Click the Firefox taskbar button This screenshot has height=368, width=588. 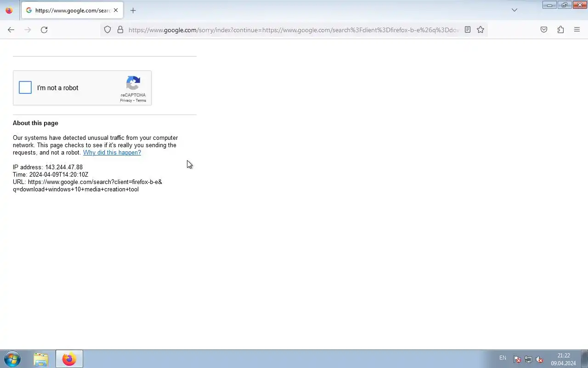[69, 359]
